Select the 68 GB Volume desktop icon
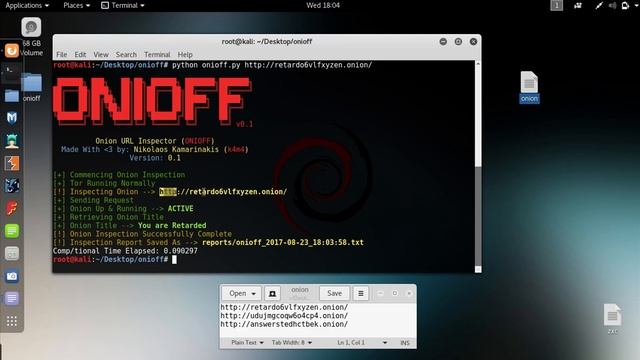The width and height of the screenshot is (640, 360). click(x=31, y=37)
